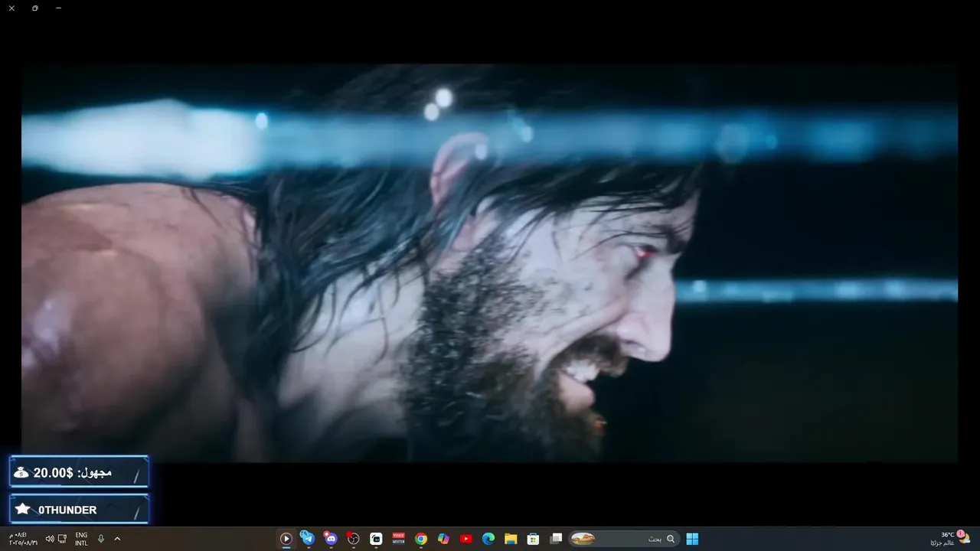The width and height of the screenshot is (980, 551).
Task: Open the volume control in system tray
Action: tap(50, 539)
